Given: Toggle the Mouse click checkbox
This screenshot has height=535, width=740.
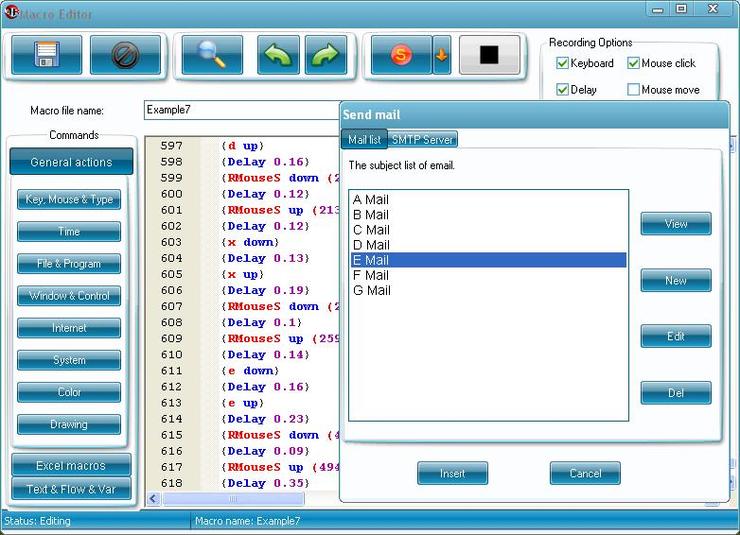Looking at the screenshot, I should point(634,63).
